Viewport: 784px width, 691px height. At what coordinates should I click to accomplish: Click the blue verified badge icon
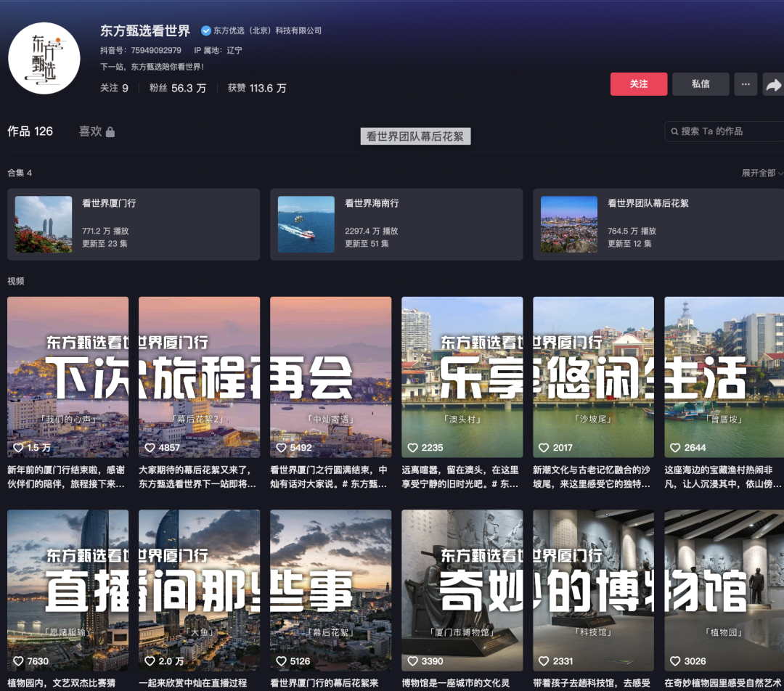[205, 30]
